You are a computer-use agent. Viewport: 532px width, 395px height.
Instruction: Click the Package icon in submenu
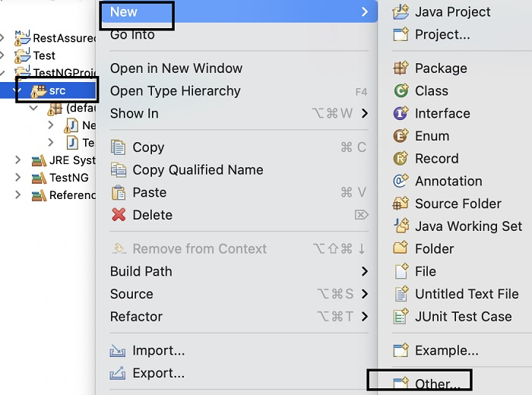(x=401, y=68)
